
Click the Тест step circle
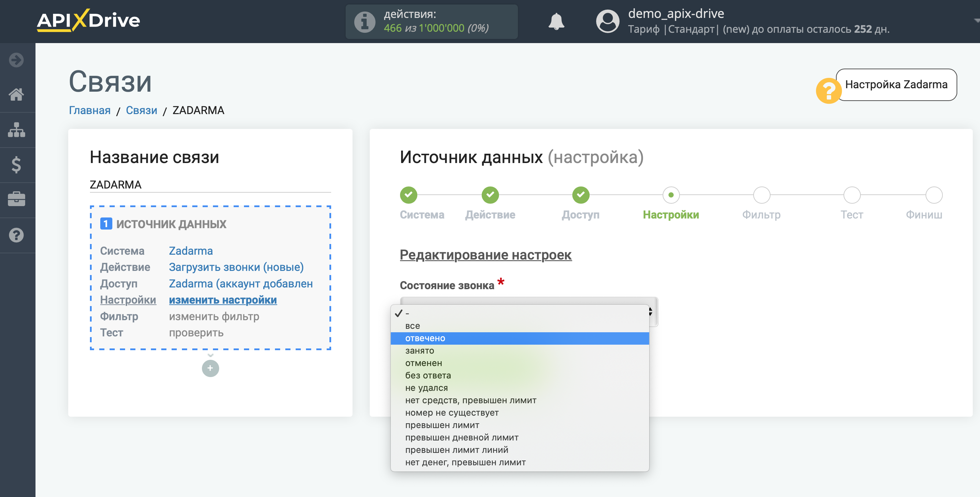tap(852, 195)
